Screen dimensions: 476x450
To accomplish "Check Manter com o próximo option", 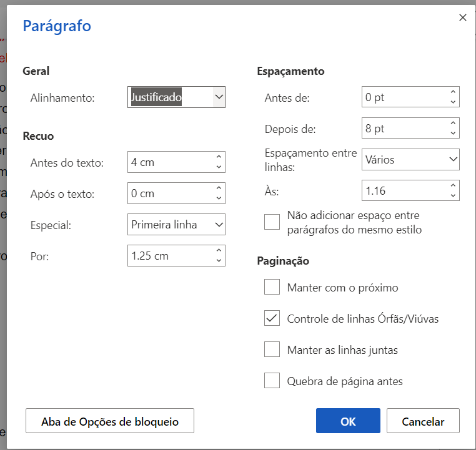I will tap(272, 287).
